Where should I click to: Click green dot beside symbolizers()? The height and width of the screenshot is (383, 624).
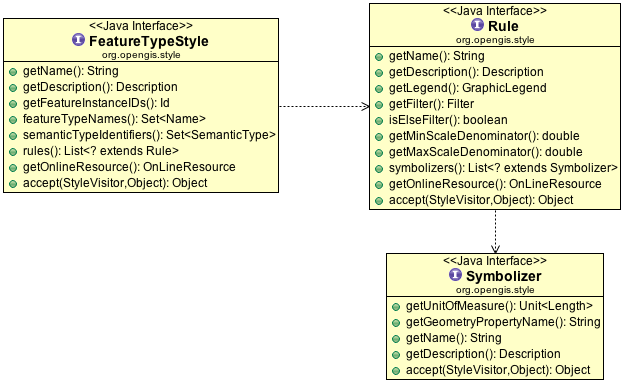pos(379,169)
